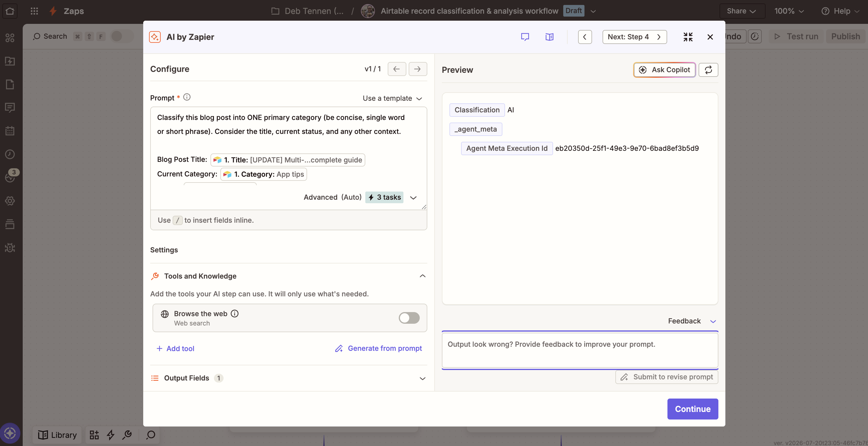Click Submit to revise prompt

(x=667, y=377)
